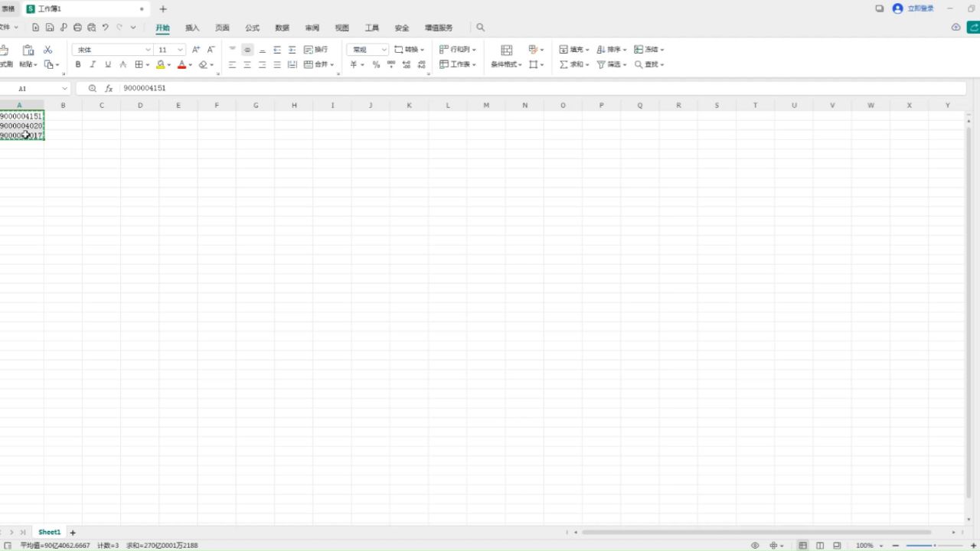Click the search magnifier beside the menu tabs
Image resolution: width=980 pixels, height=551 pixels.
click(481, 28)
